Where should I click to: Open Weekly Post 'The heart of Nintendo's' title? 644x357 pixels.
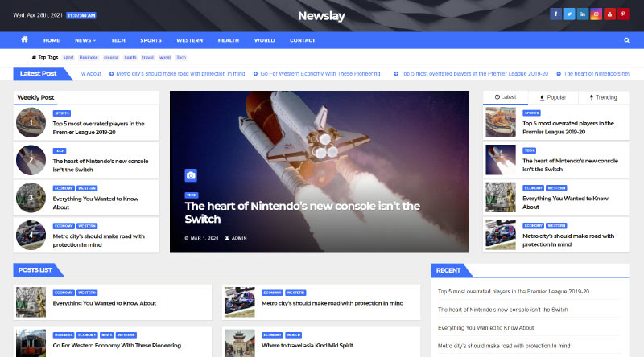click(x=100, y=166)
